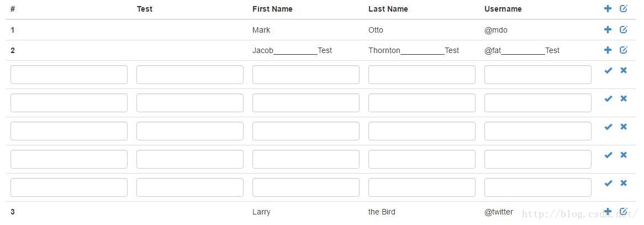Edit the Jacob Thornton row
Viewport: 644px width, 225px height.
pos(624,50)
